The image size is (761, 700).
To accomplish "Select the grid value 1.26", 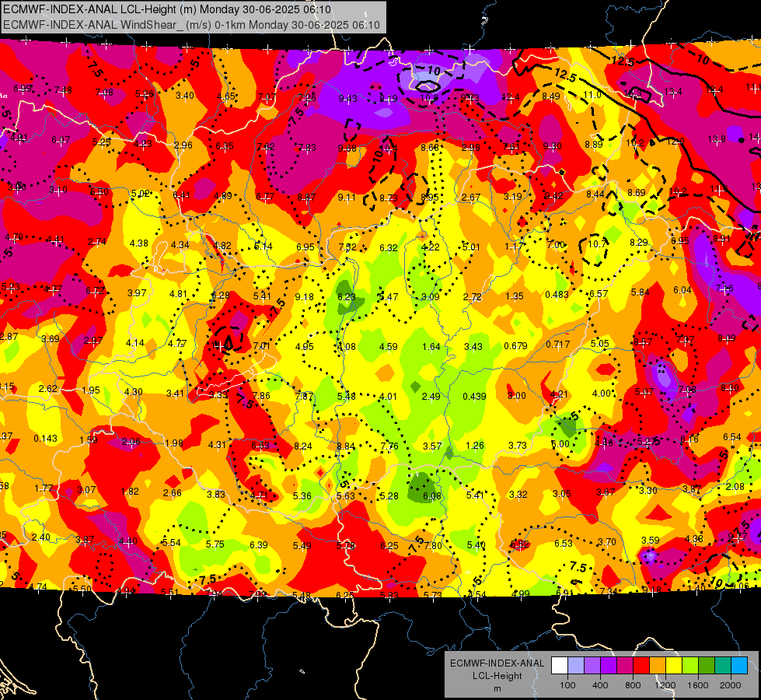I will tap(475, 446).
